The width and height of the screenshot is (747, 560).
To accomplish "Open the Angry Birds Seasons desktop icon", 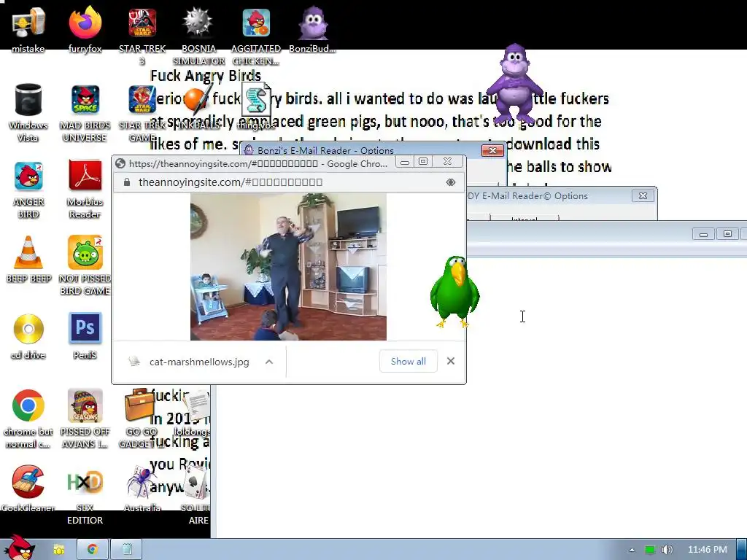I will coord(85,405).
